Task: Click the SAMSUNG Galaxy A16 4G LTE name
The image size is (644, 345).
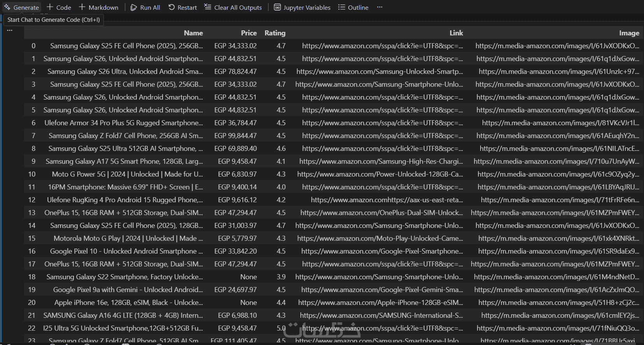Action: 123,315
